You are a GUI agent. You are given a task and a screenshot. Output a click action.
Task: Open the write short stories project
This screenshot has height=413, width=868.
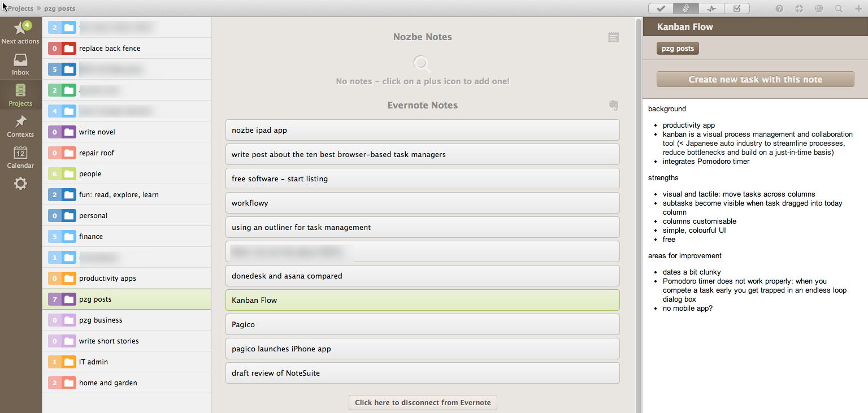tap(127, 341)
